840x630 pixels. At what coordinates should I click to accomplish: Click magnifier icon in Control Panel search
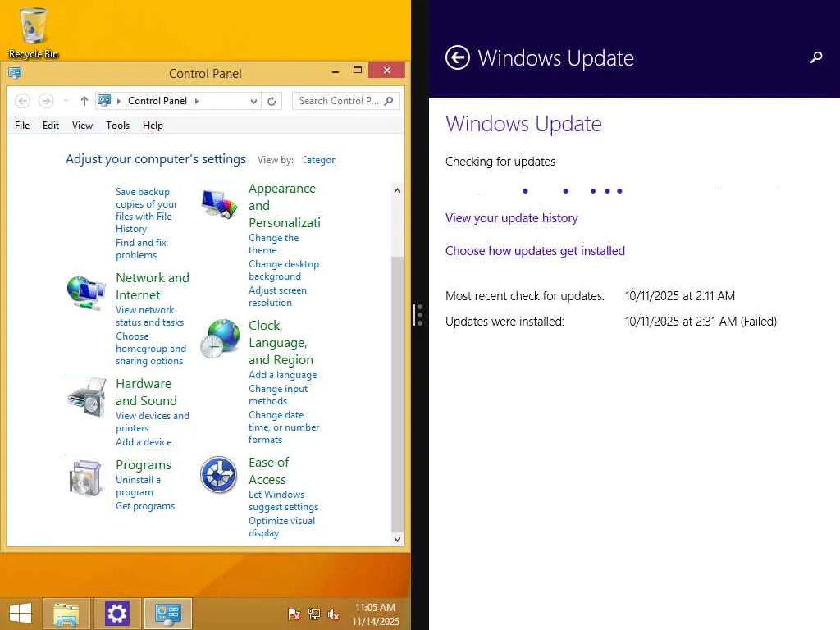pyautogui.click(x=390, y=101)
